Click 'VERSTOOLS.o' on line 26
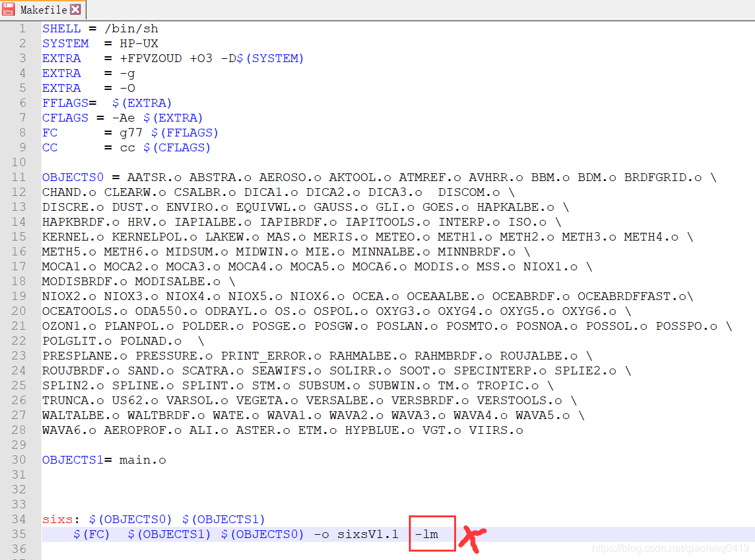Viewport: 755px width, 560px height. point(519,401)
